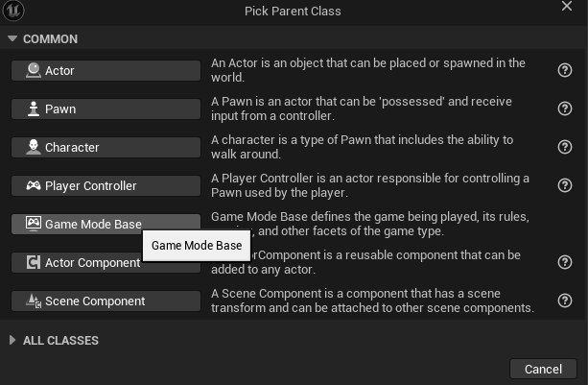Click the Unreal Engine logo icon
The image size is (588, 385).
click(x=13, y=11)
